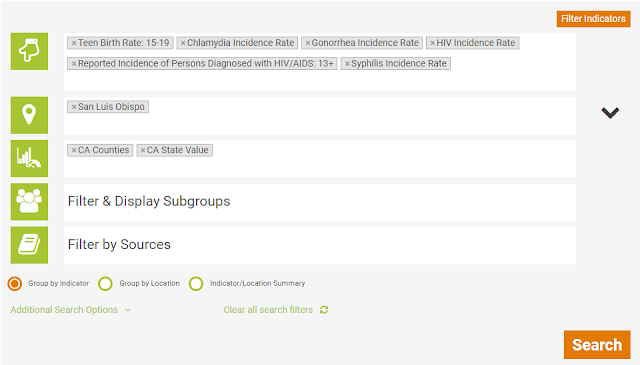This screenshot has height=365, width=640.
Task: Select the Group by Location radio button
Action: [105, 284]
